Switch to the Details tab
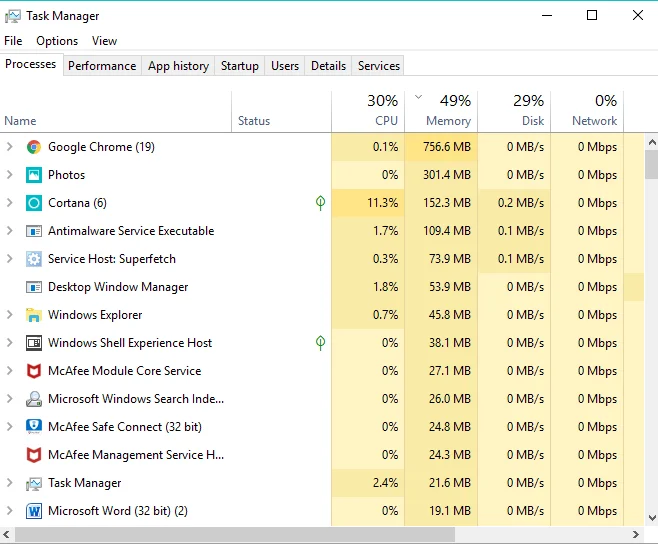658x547 pixels. click(x=328, y=66)
